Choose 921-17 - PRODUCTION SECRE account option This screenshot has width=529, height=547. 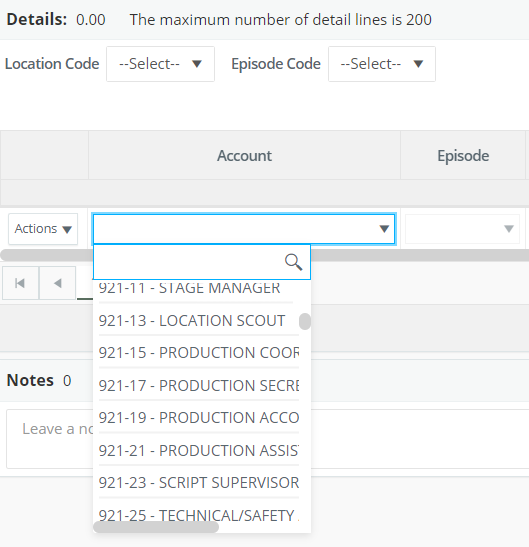coord(199,385)
